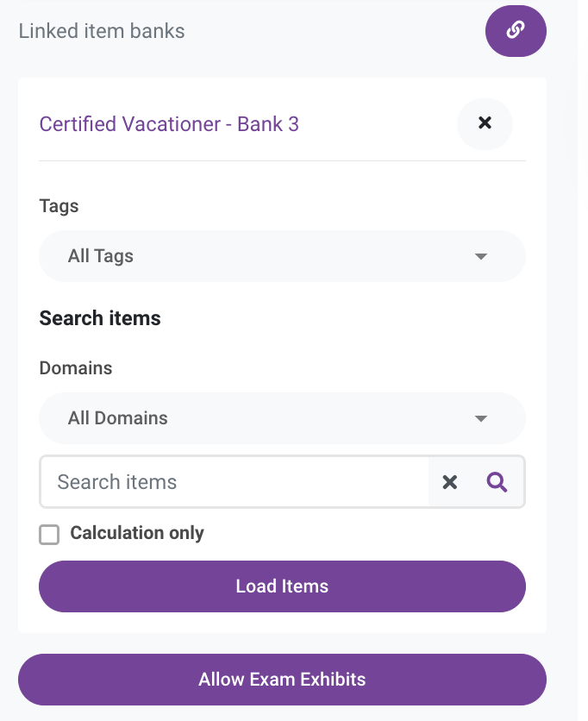588x721 pixels.
Task: Click the Domains field label
Action: tap(75, 368)
